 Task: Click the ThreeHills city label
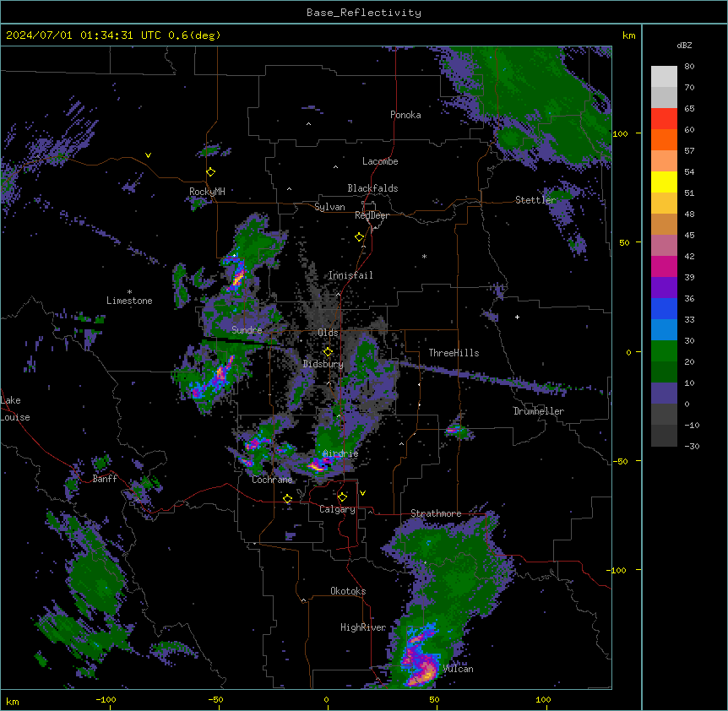click(454, 353)
